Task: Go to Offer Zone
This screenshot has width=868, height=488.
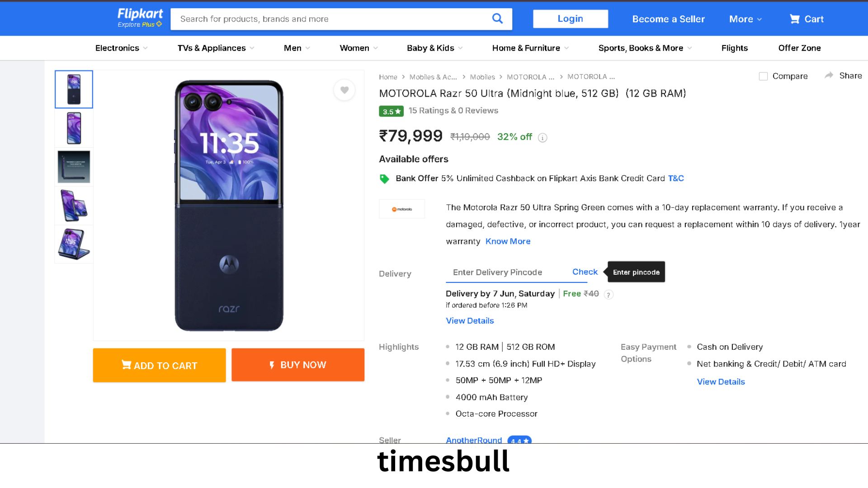Action: click(x=799, y=48)
